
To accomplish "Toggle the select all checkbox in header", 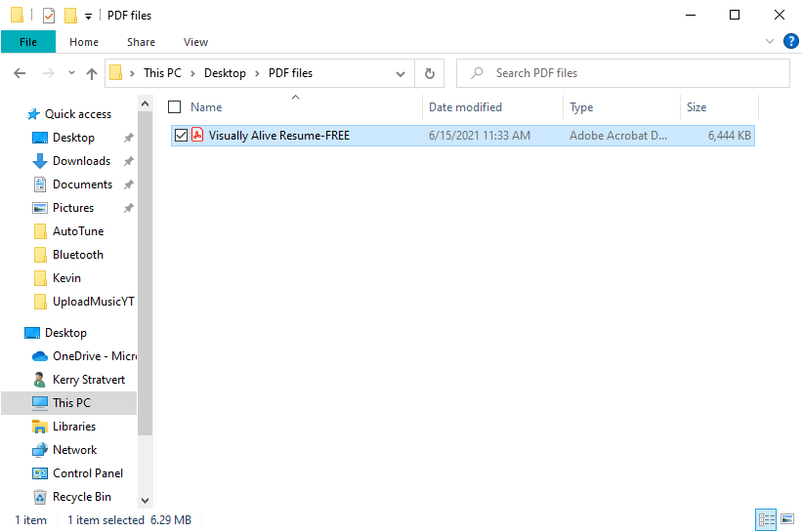I will tap(175, 107).
